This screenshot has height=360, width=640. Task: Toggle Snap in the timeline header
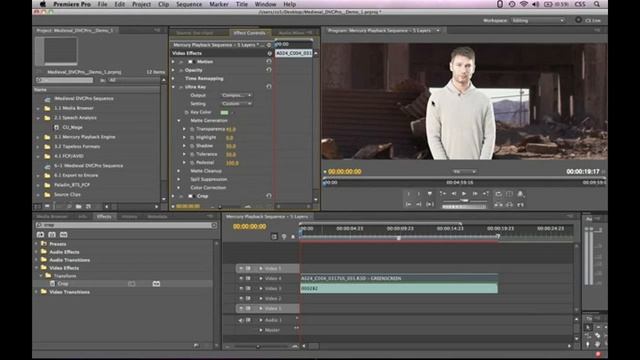click(274, 236)
